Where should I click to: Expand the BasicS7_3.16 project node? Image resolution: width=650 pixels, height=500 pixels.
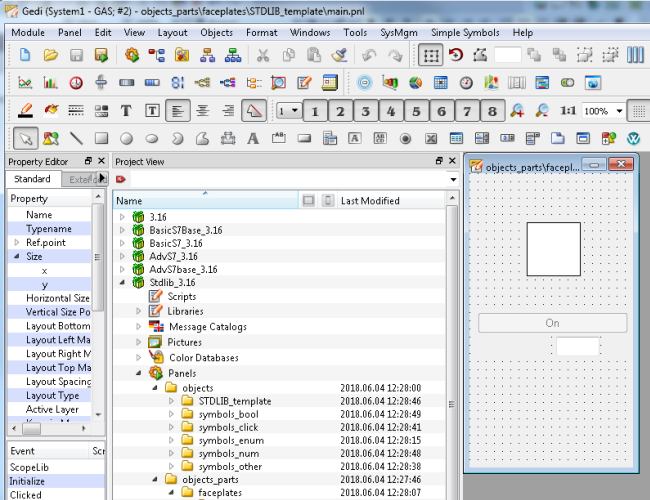coord(123,243)
